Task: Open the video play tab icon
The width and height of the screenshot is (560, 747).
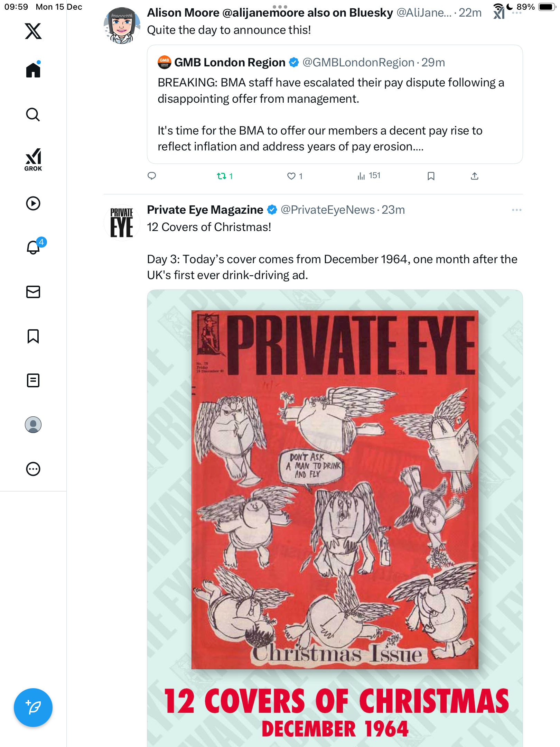Action: coord(33,203)
